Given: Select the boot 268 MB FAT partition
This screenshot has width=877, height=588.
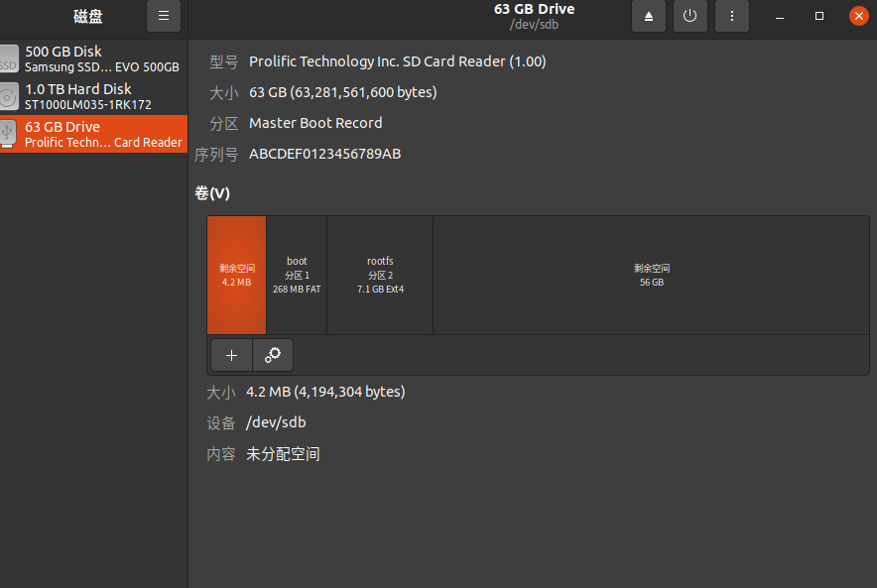Looking at the screenshot, I should 297,275.
